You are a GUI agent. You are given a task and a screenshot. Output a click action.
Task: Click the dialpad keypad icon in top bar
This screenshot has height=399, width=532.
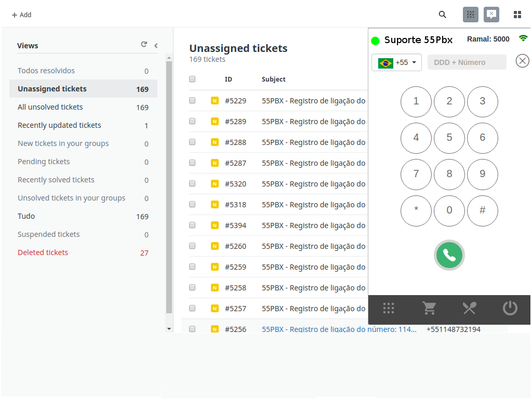pos(470,15)
